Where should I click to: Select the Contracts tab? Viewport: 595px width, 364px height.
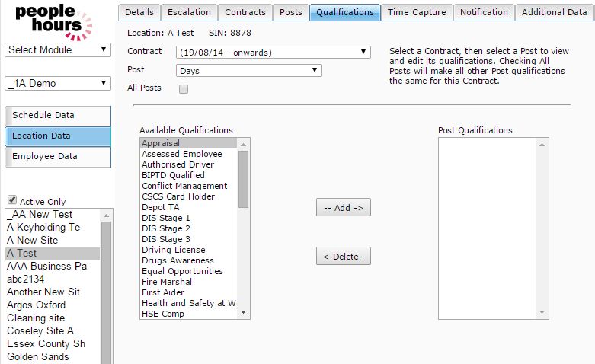245,12
